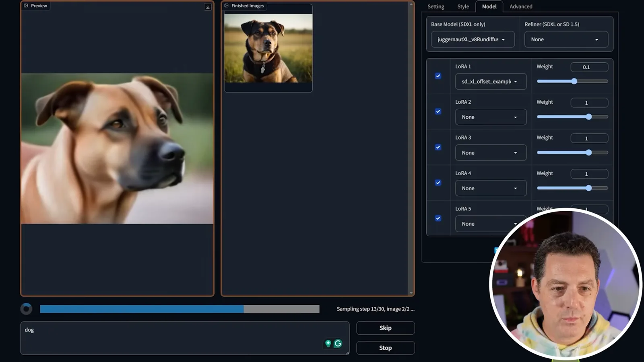This screenshot has height=362, width=644.
Task: Open the Advanced tab
Action: pyautogui.click(x=521, y=6)
